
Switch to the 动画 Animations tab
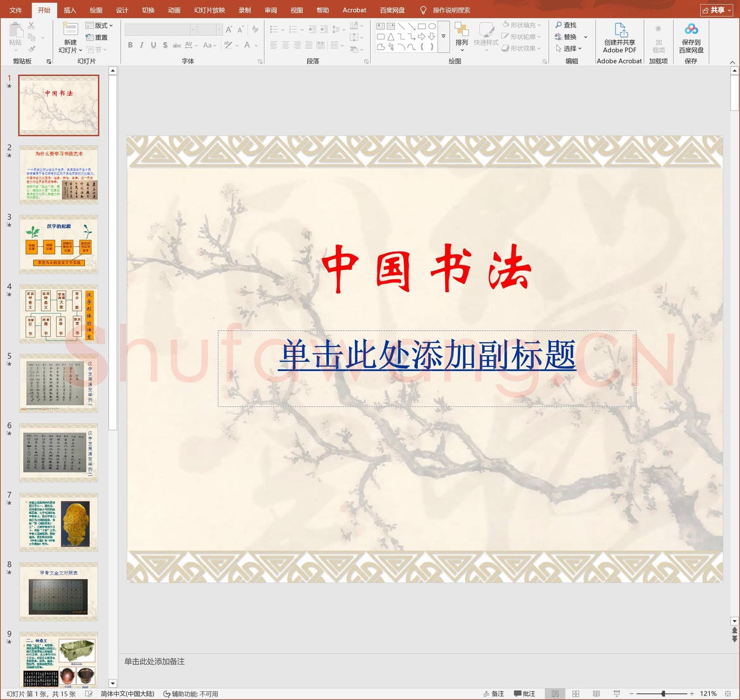(174, 10)
